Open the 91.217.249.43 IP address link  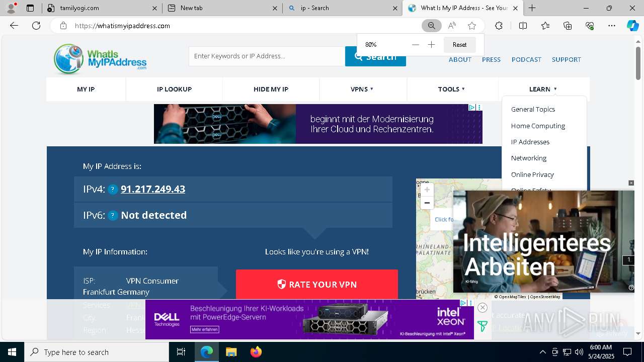pyautogui.click(x=153, y=189)
